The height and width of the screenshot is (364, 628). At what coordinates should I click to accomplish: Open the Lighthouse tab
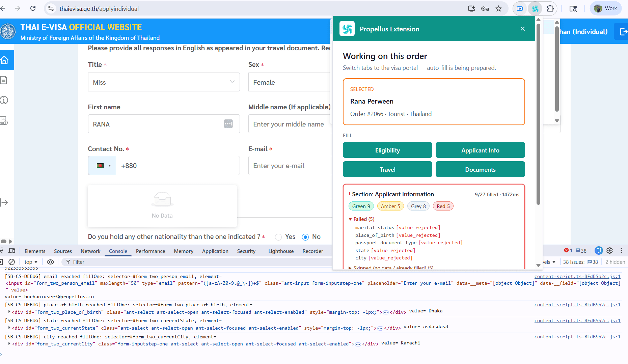(281, 251)
